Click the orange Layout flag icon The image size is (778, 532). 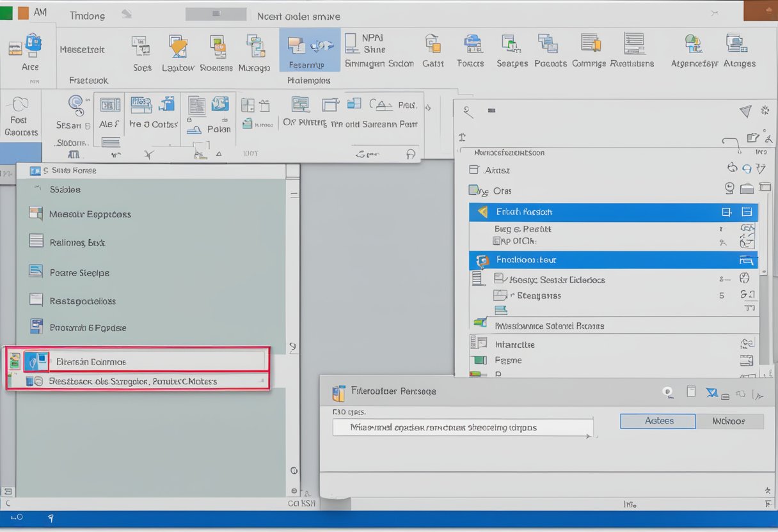pos(178,48)
